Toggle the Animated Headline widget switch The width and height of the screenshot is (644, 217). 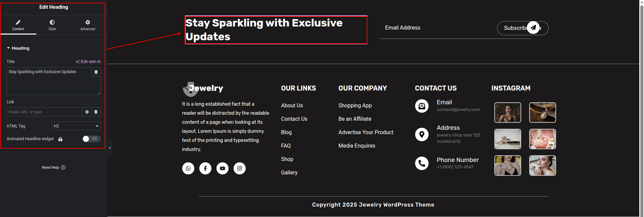91,139
